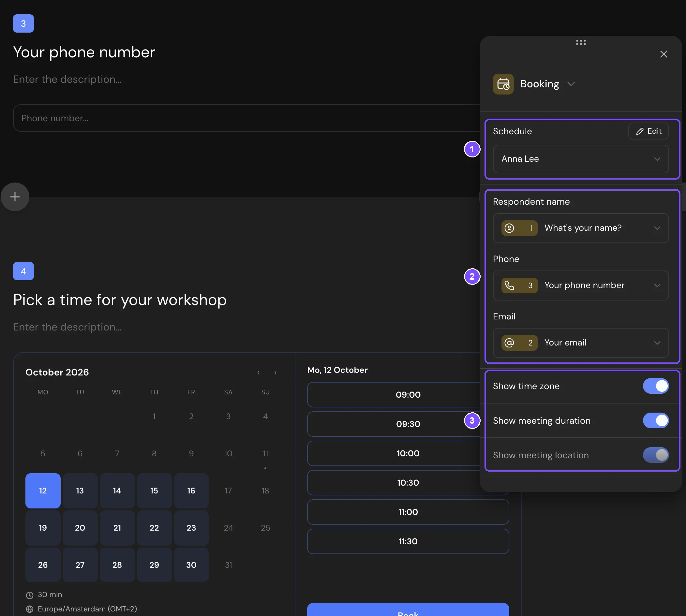Click description placeholder under phone number question
Screen dimensions: 686x616
(x=67, y=80)
